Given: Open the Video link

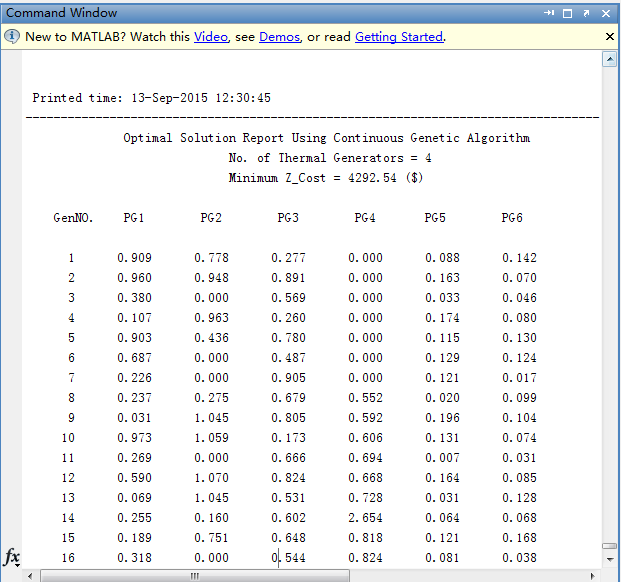Looking at the screenshot, I should pos(211,37).
